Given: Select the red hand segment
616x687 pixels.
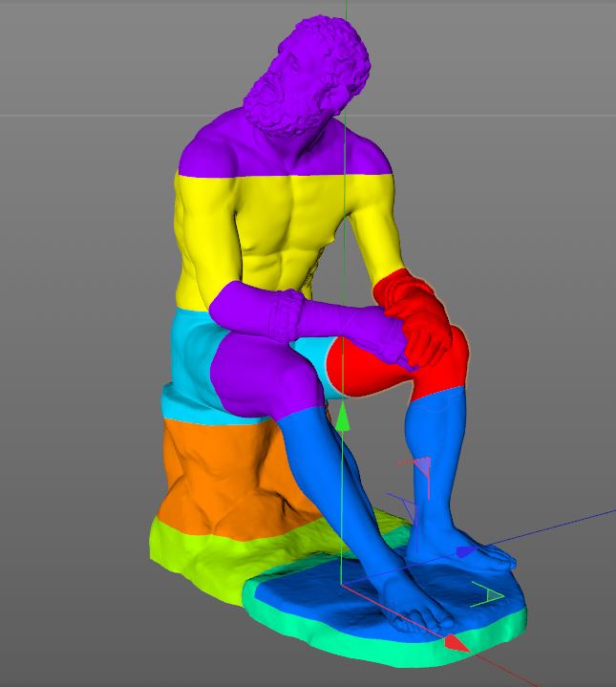Looking at the screenshot, I should [414, 315].
